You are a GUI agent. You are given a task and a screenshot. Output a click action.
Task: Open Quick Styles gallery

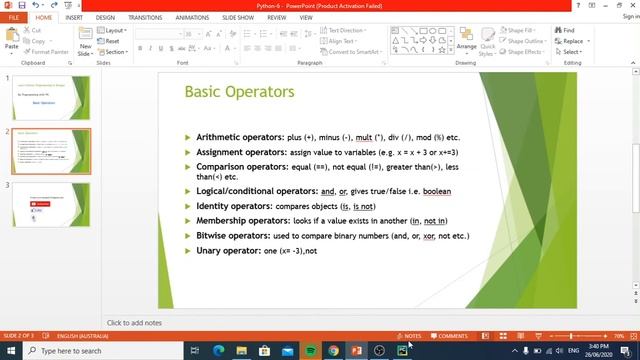(487, 42)
